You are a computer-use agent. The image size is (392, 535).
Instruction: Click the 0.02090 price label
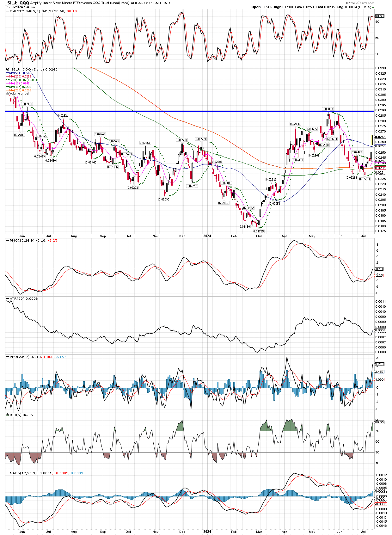(164, 200)
